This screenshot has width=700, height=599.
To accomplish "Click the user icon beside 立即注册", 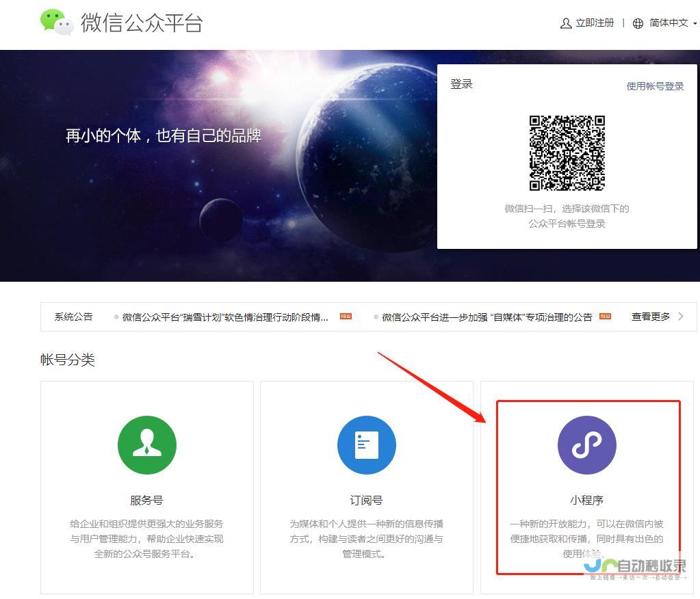I will tap(566, 23).
